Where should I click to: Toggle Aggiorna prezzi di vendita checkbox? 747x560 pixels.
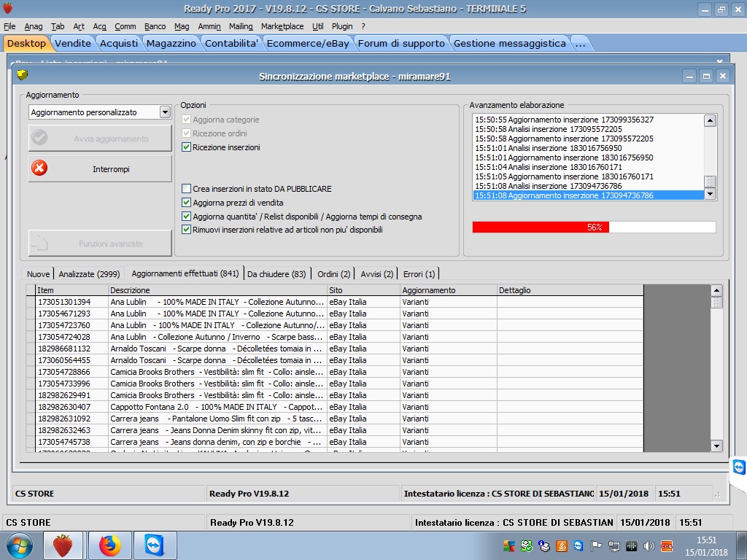(x=187, y=203)
